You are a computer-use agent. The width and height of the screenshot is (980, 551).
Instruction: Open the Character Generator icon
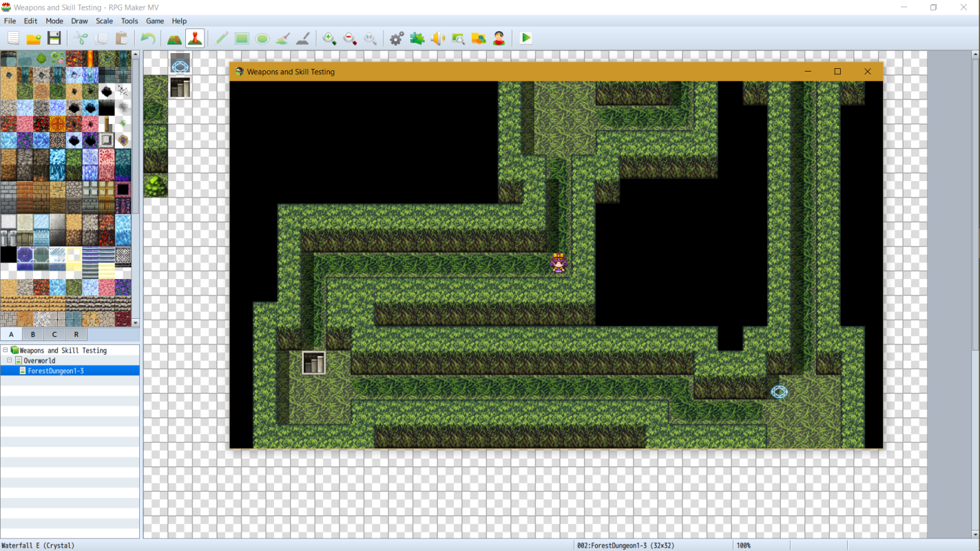pyautogui.click(x=499, y=39)
